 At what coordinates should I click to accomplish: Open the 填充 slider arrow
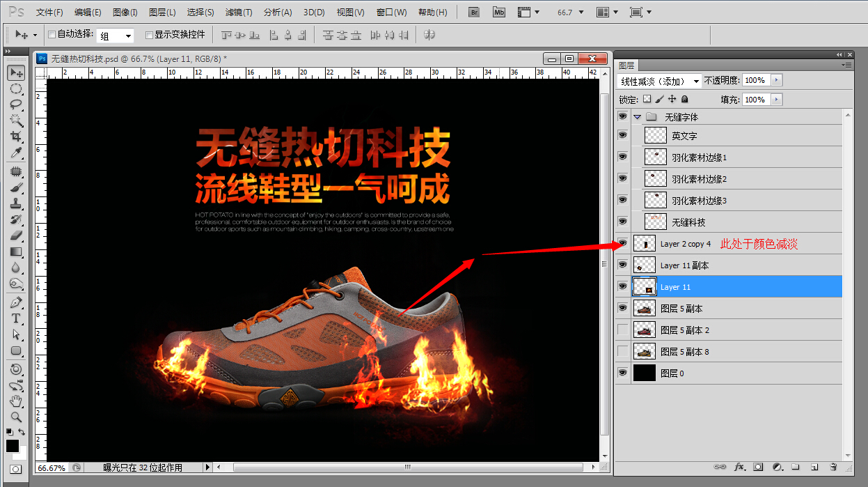tap(777, 100)
